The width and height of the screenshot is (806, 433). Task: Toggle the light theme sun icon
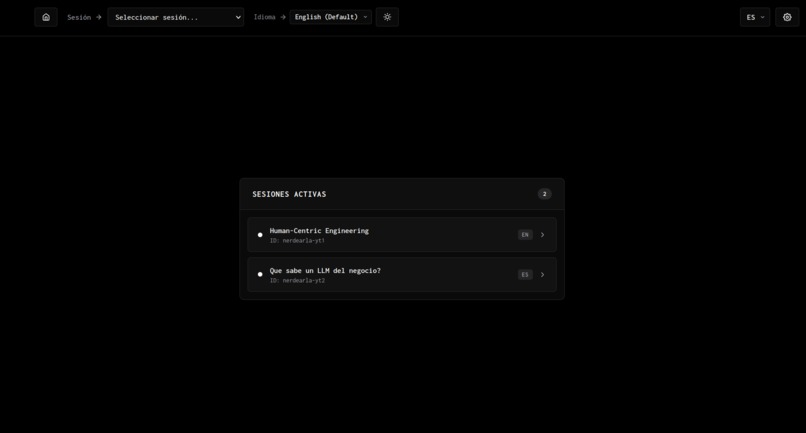(387, 17)
